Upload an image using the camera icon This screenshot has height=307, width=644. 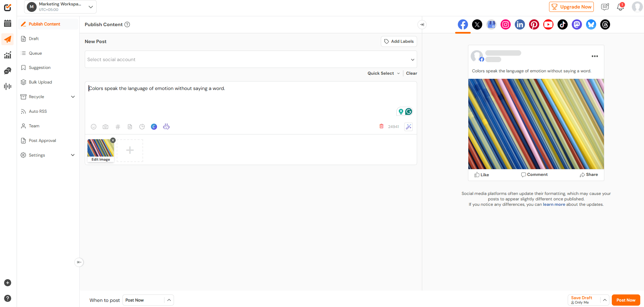point(105,126)
